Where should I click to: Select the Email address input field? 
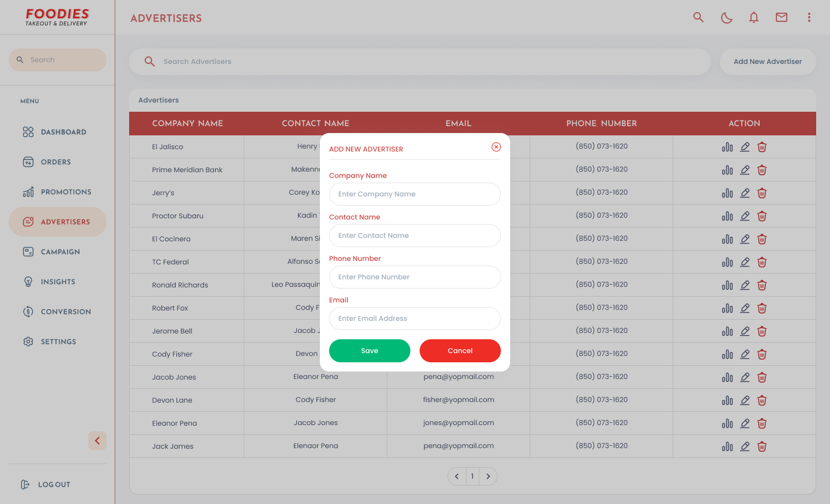[x=415, y=319]
